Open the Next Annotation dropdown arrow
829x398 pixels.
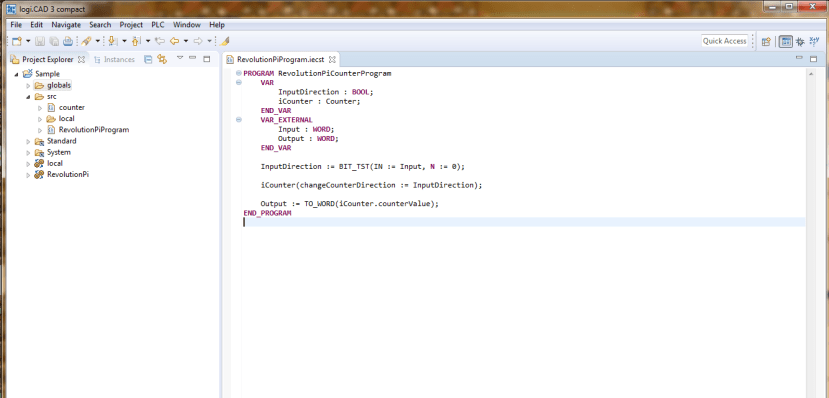[x=124, y=41]
